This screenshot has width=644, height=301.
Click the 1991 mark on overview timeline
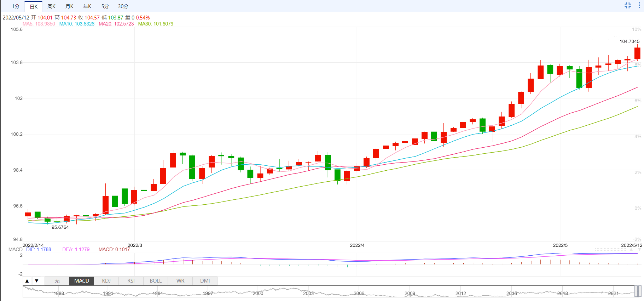[x=108, y=293]
